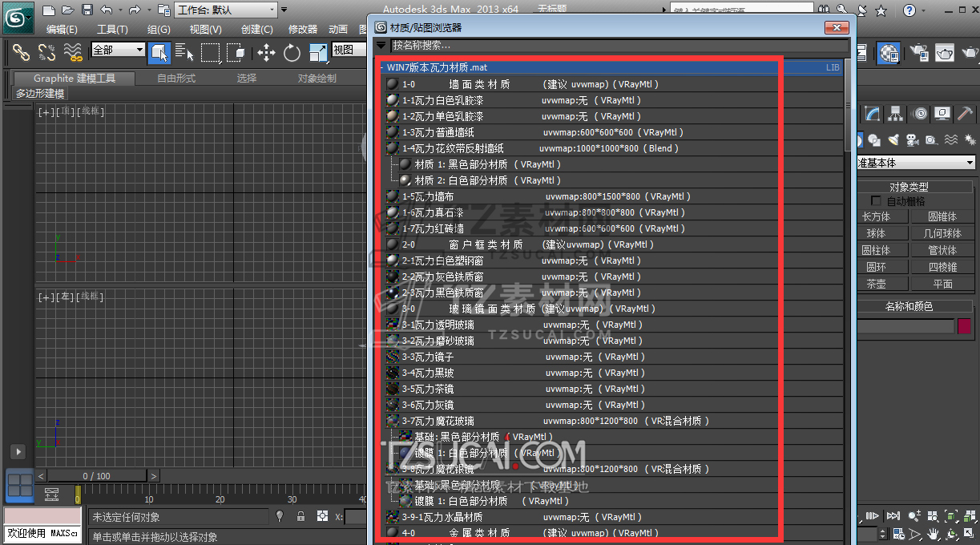Open the 编辑(E) menu

coord(62,30)
